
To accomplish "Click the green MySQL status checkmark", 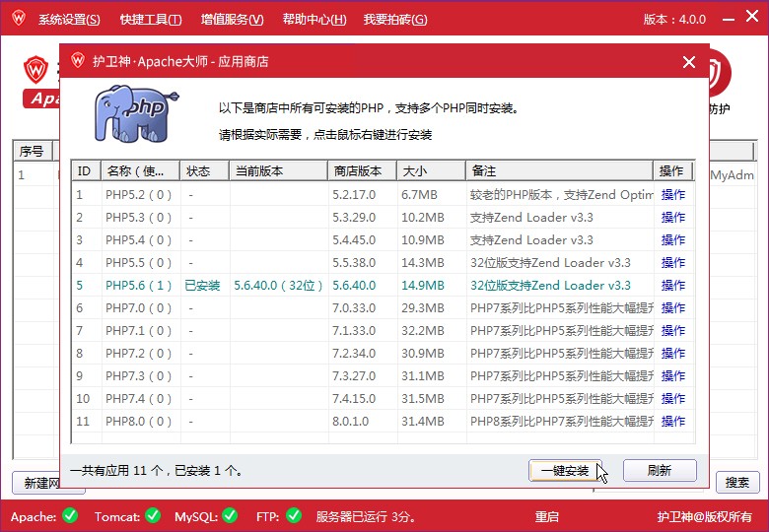I will pos(229,515).
